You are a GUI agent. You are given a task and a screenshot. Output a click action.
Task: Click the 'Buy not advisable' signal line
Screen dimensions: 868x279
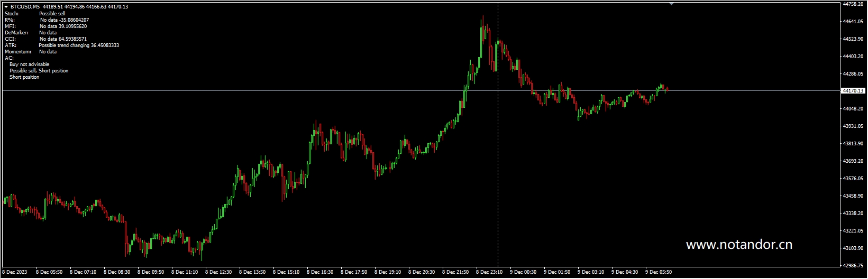pos(30,64)
